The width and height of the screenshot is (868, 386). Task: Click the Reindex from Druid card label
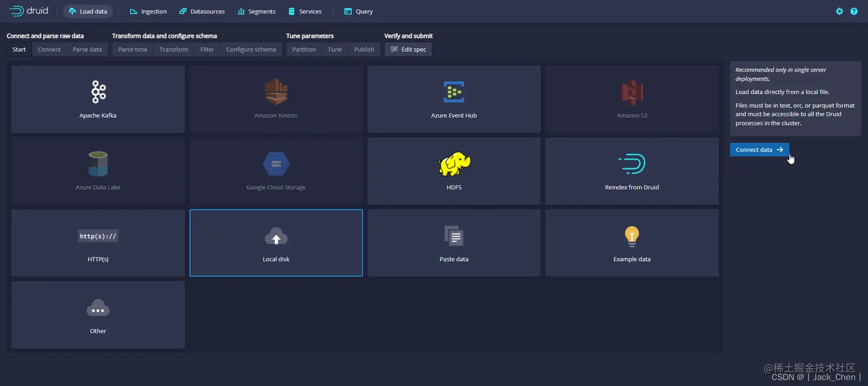(x=632, y=188)
